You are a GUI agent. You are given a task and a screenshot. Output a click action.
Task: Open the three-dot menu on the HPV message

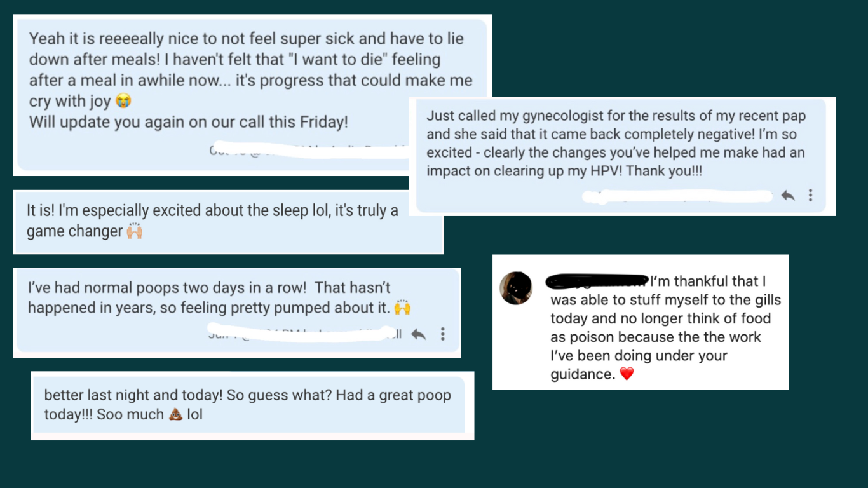(x=810, y=195)
